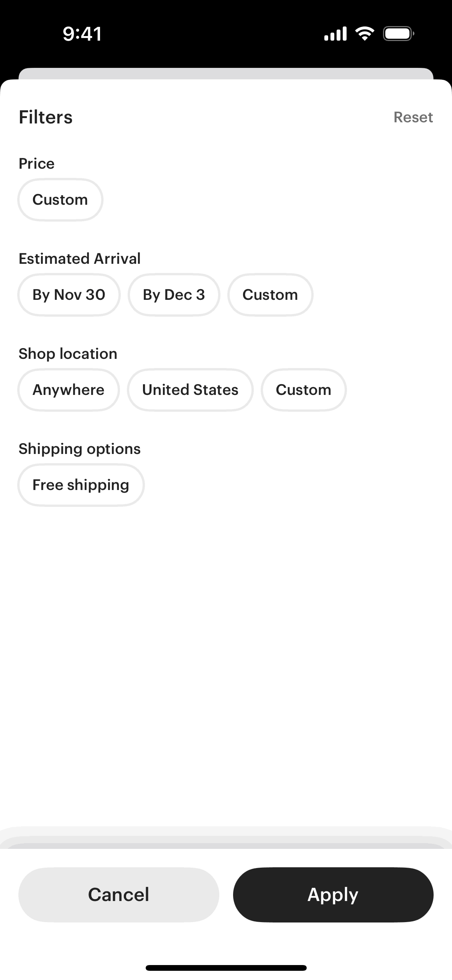Tap the Estimated Arrival section heading

coord(80,259)
